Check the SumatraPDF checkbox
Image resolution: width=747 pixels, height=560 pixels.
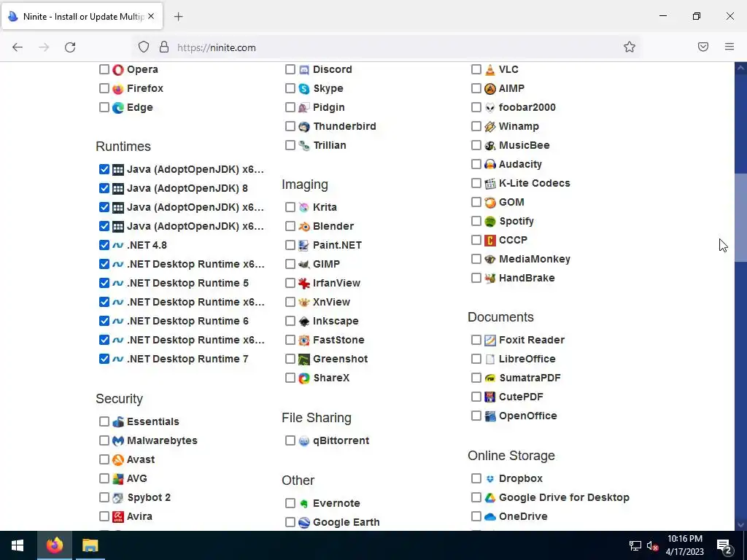click(476, 378)
